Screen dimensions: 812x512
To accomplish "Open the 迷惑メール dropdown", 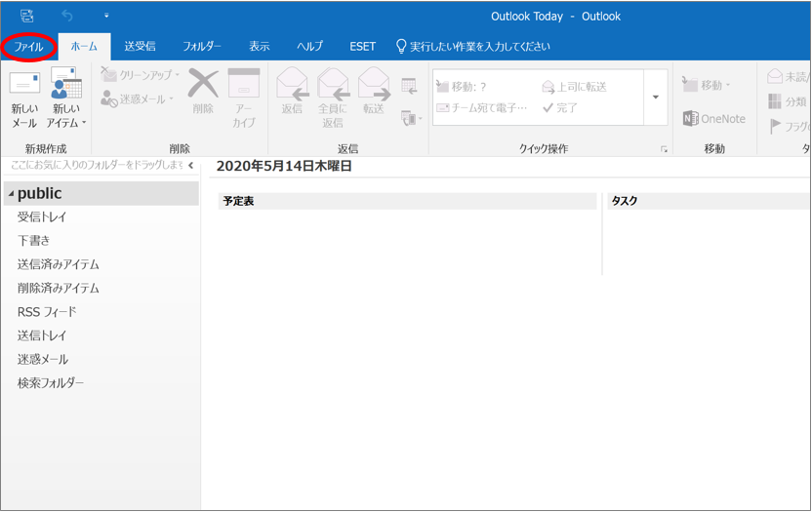I will click(138, 98).
